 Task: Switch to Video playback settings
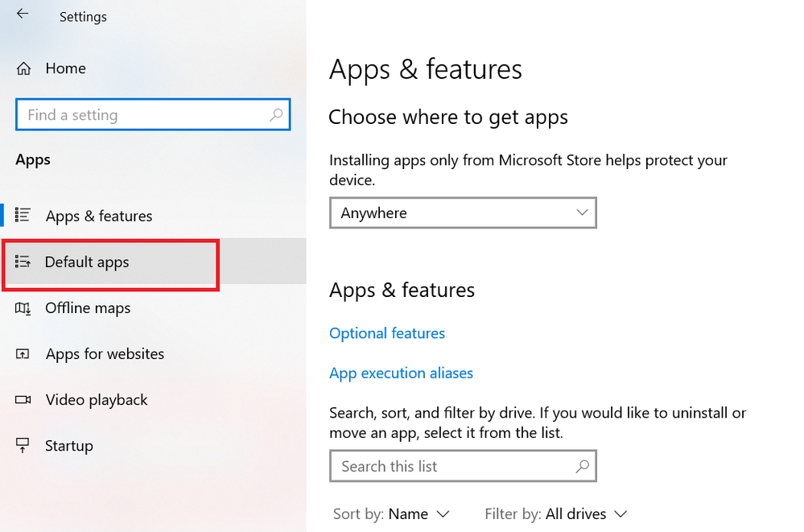point(153,400)
